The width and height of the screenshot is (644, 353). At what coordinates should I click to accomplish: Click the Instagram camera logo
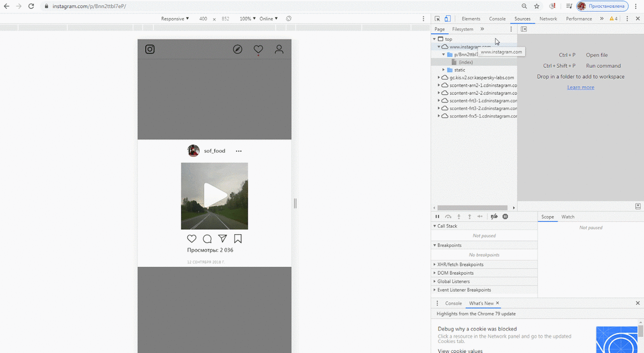150,49
